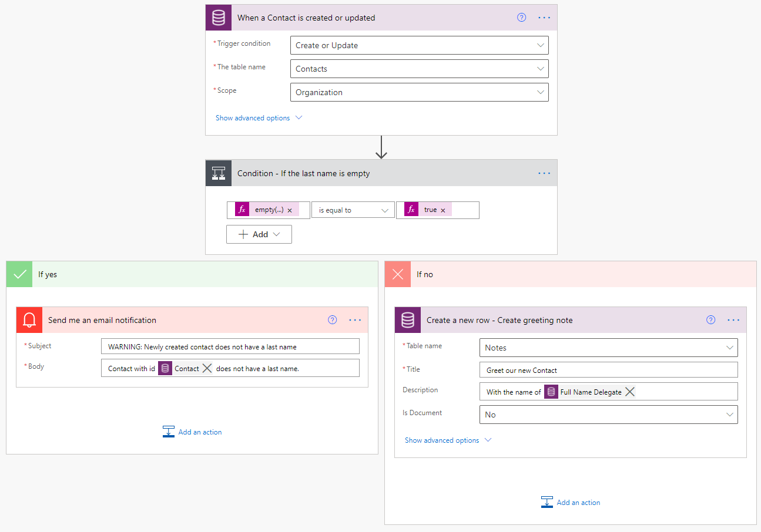
Task: Click 'Create a new row - Create greeting note' title
Action: (x=499, y=320)
